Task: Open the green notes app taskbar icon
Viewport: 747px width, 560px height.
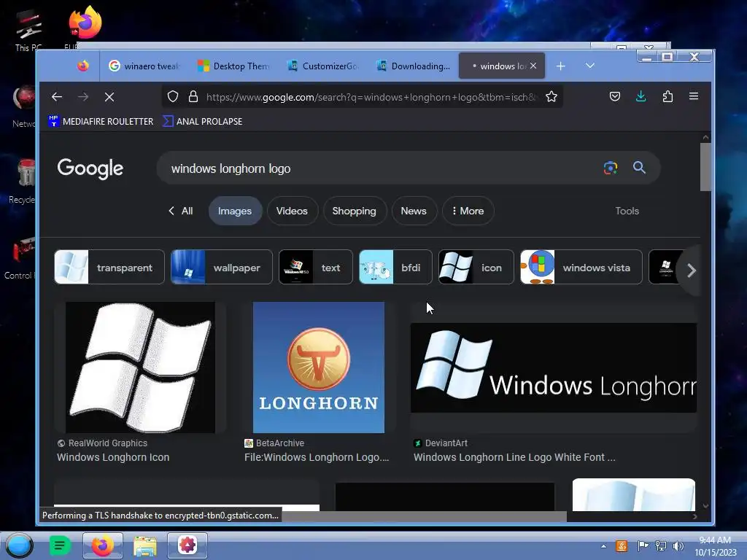Action: coord(61,545)
